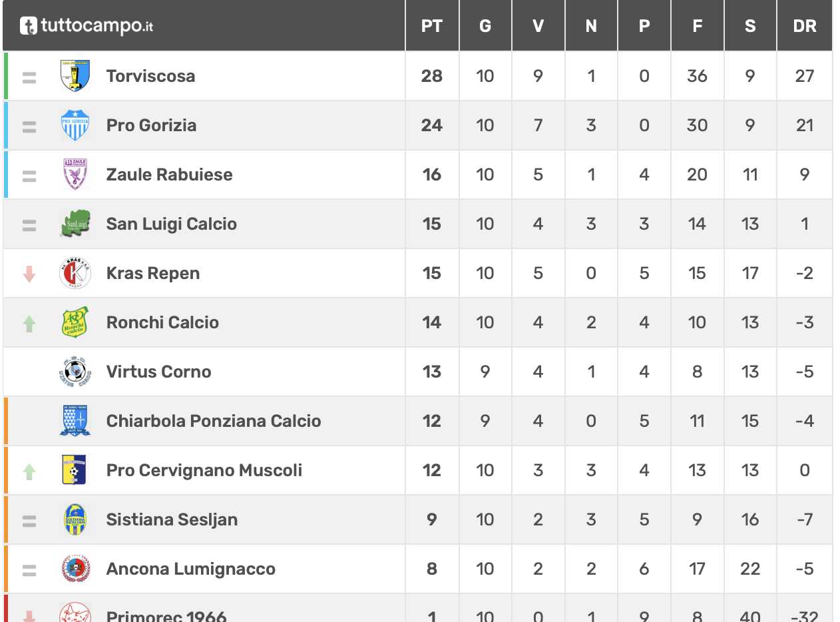Sort standings by PT column header
The width and height of the screenshot is (840, 622).
click(x=432, y=26)
